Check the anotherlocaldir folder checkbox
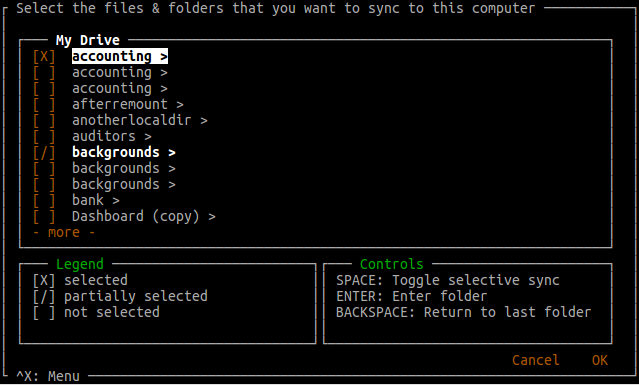The width and height of the screenshot is (639, 385). [44, 120]
